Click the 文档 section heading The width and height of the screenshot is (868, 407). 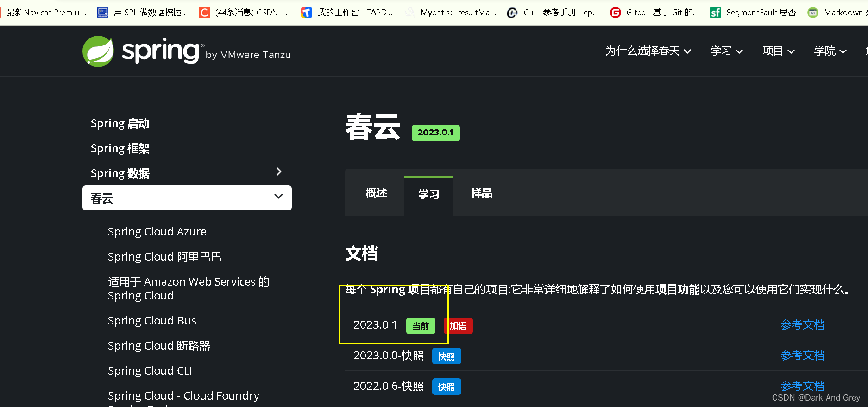tap(362, 254)
